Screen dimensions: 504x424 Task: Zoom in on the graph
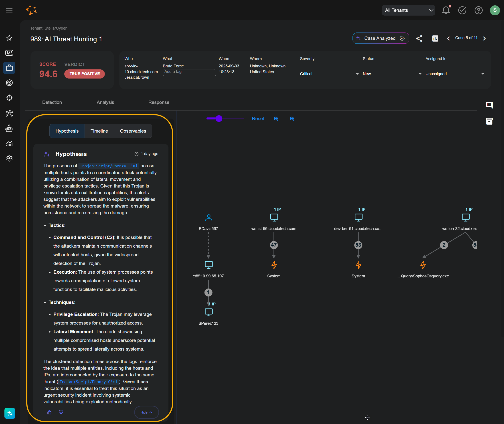click(x=276, y=119)
